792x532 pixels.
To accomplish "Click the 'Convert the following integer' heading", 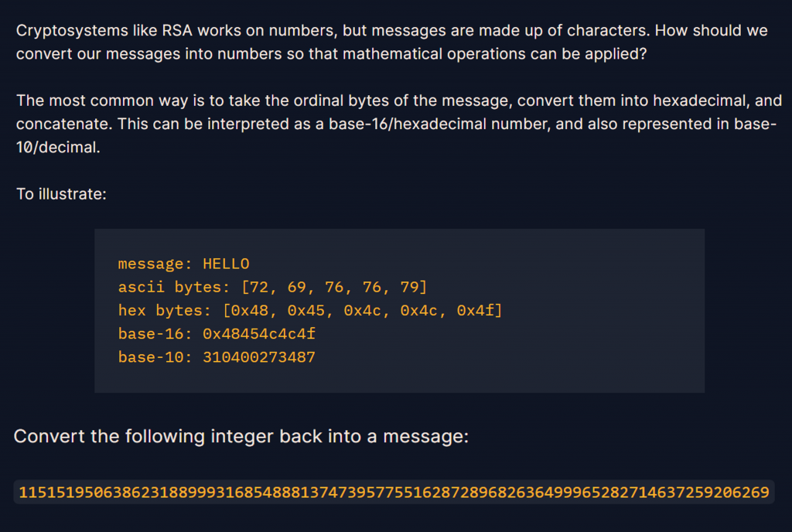I will [x=241, y=436].
